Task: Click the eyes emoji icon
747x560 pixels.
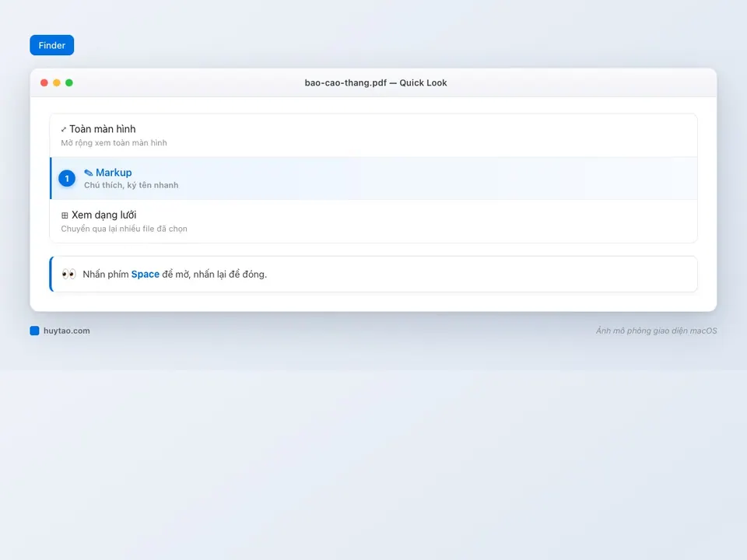Action: [x=69, y=274]
